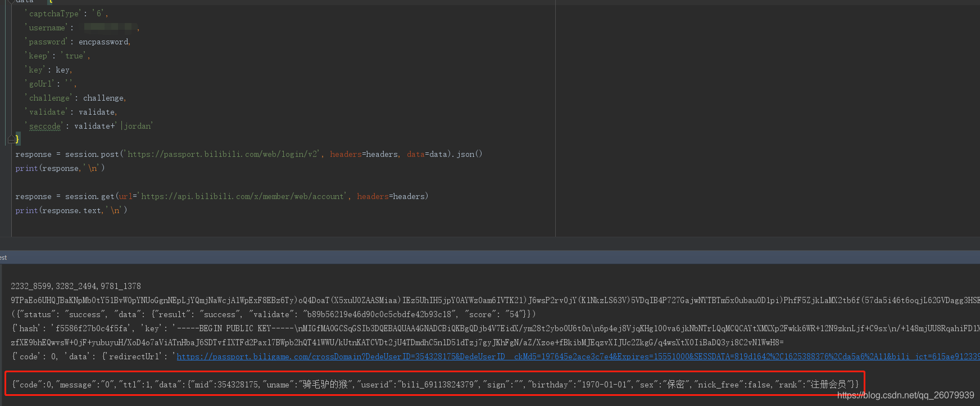Click the 'captchaType': '6' line
Image resolution: width=980 pixels, height=406 pixels.
66,13
